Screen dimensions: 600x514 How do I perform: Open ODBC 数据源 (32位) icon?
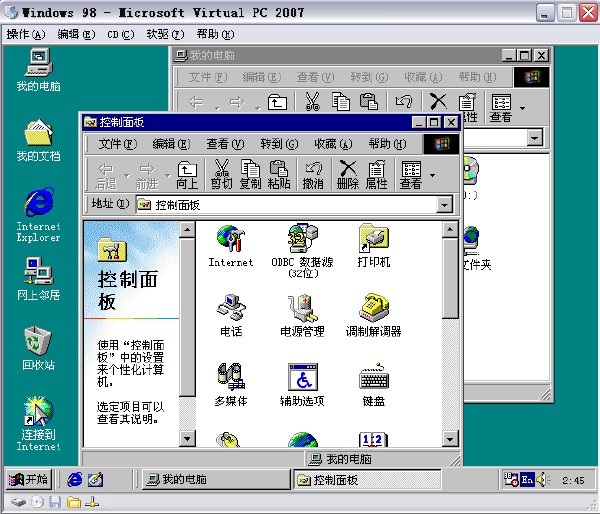point(302,251)
